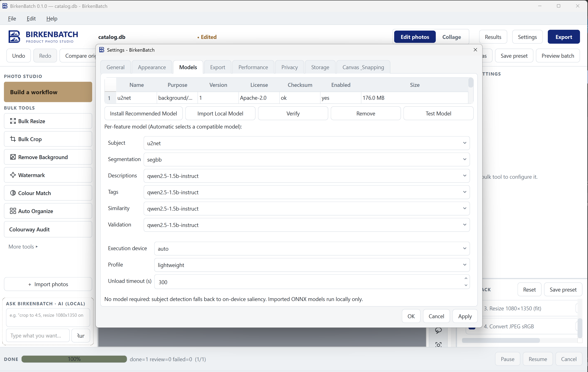Click the main window Export button

click(x=564, y=37)
